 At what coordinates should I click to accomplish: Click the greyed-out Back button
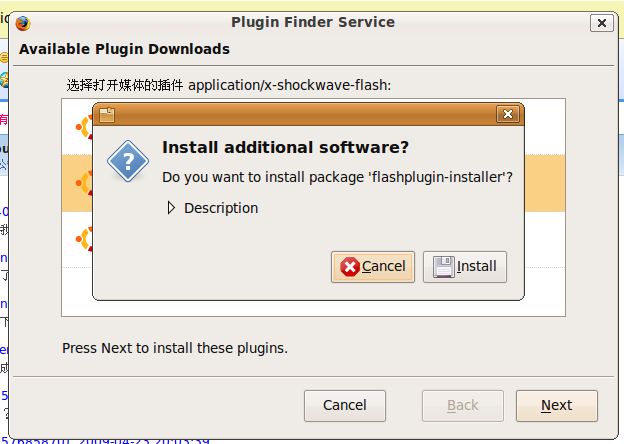pos(462,405)
